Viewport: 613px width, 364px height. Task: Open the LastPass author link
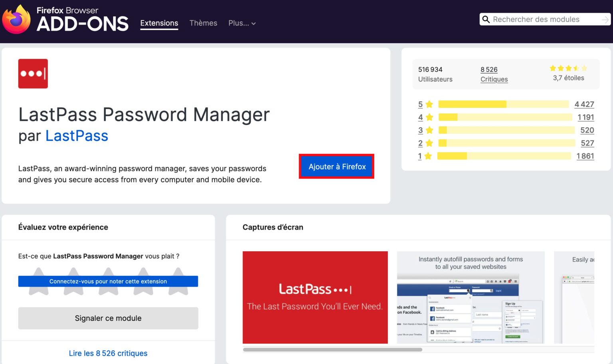pos(77,136)
